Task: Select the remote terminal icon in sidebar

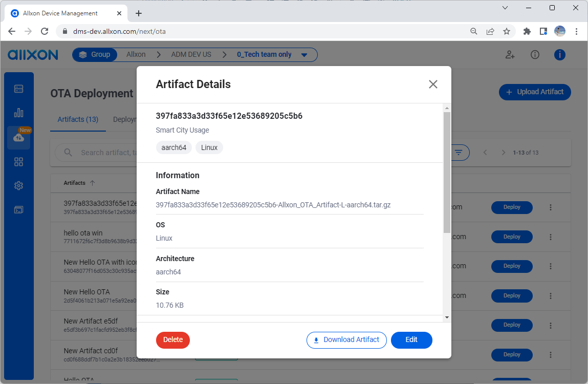Action: coord(18,209)
